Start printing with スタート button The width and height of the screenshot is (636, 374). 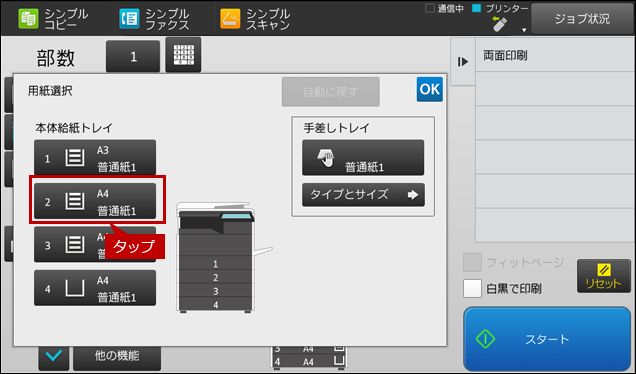coord(547,339)
